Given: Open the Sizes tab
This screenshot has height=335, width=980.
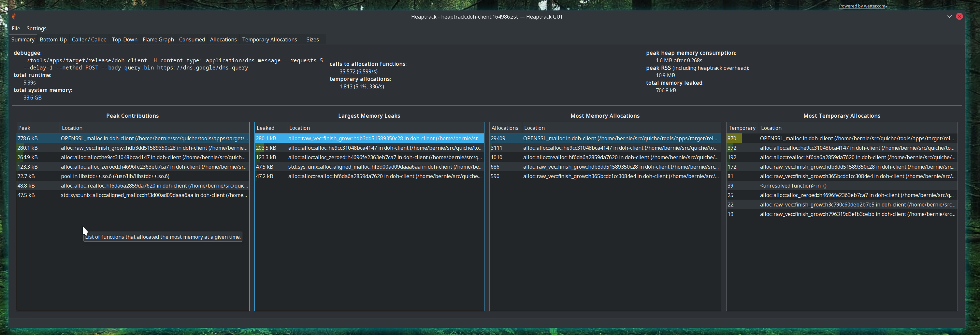Looking at the screenshot, I should [312, 39].
